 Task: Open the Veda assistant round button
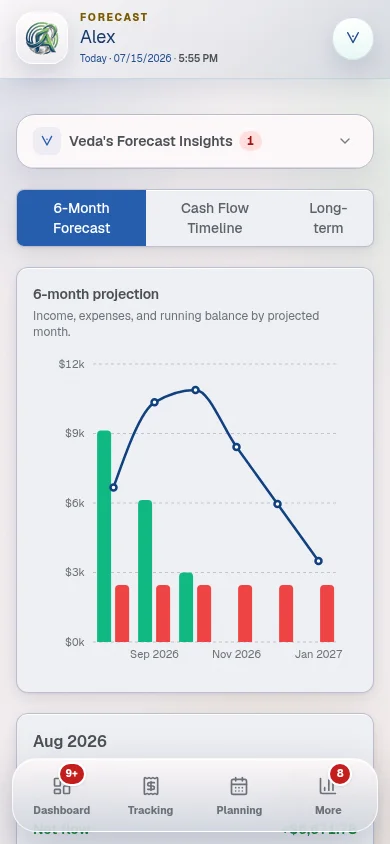353,38
